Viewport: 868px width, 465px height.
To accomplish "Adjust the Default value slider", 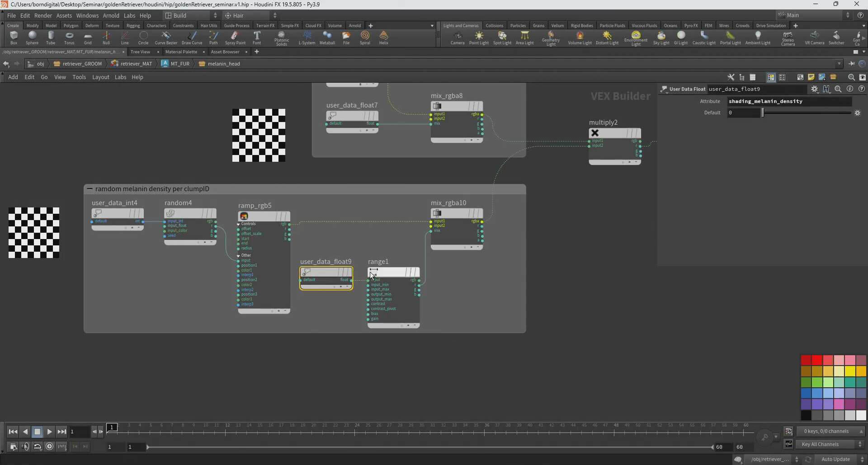I will click(763, 113).
